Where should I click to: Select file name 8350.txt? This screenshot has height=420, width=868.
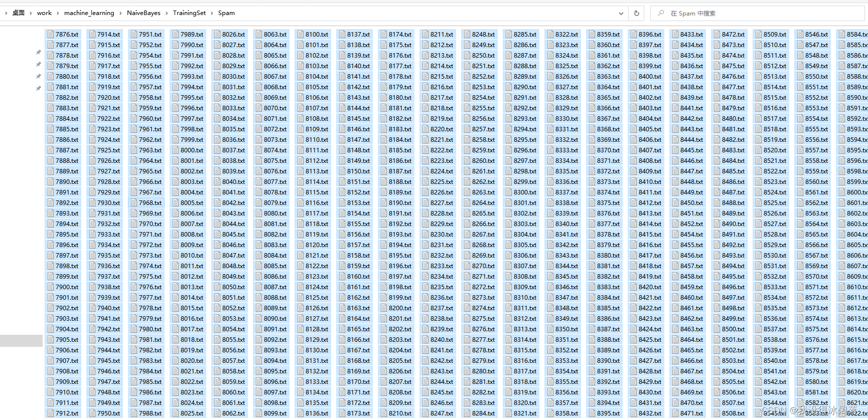tap(567, 329)
